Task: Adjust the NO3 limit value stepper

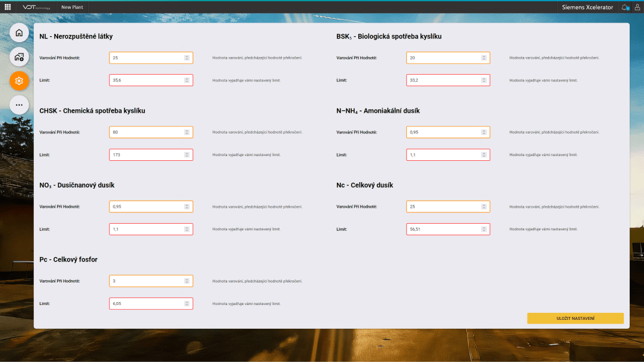Action: coord(187,229)
